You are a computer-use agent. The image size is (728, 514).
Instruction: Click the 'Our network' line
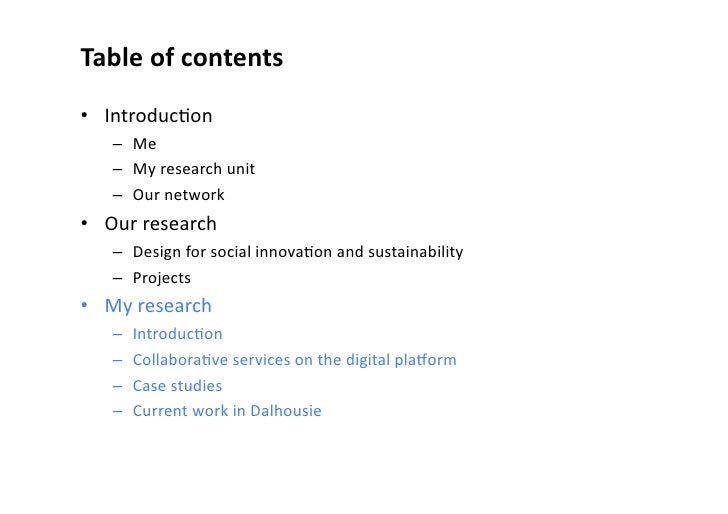point(178,195)
